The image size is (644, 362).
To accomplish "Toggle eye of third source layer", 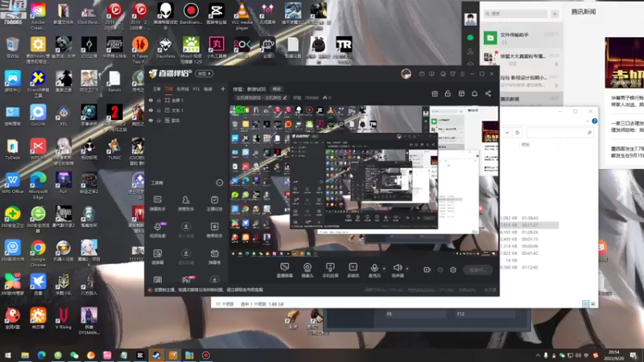I will [151, 120].
